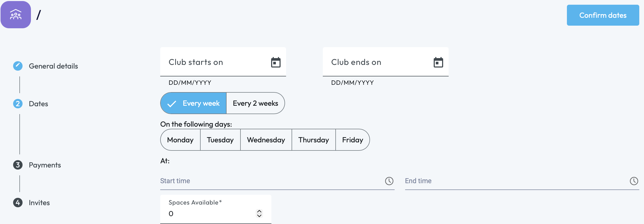The width and height of the screenshot is (644, 224).
Task: Click the Payments step number icon
Action: (x=18, y=165)
